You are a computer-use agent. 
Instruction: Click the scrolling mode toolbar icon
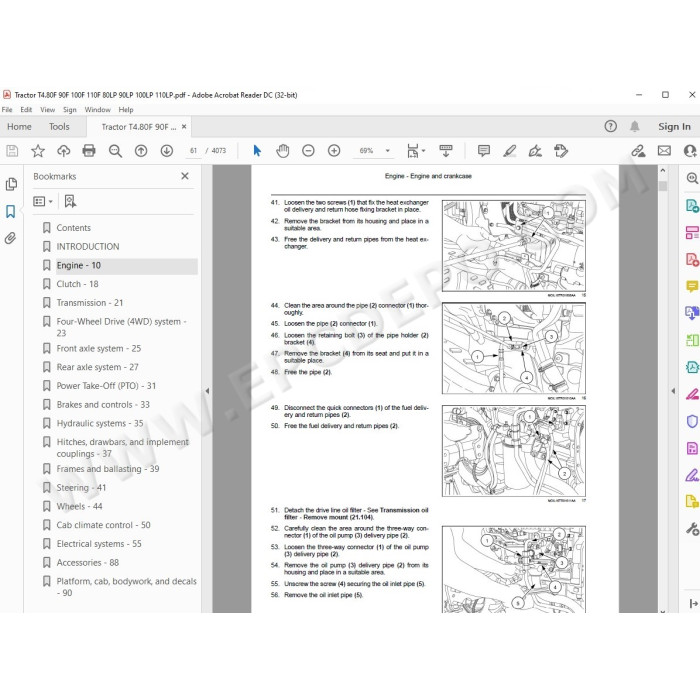click(x=446, y=151)
